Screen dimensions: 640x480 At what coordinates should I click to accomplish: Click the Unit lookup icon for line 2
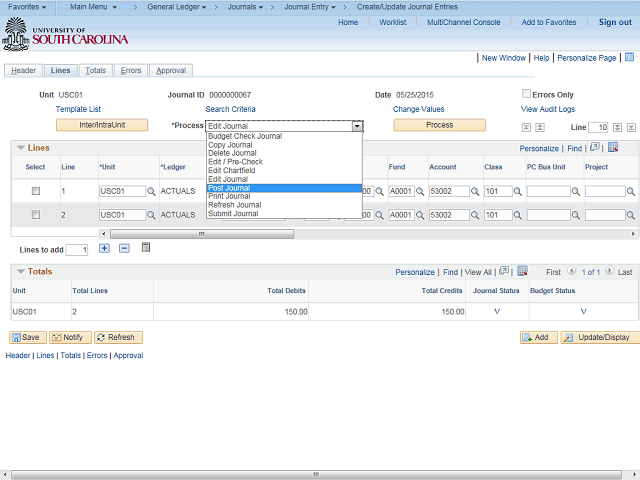(x=152, y=215)
